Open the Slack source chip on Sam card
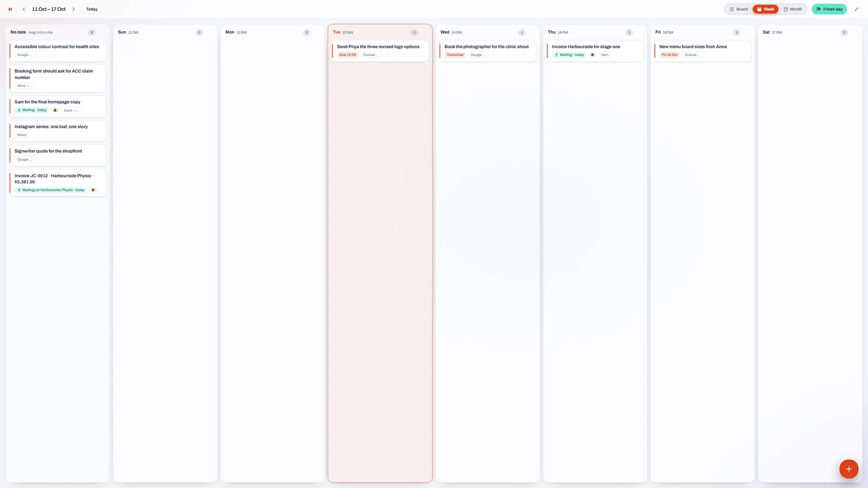 coord(71,110)
